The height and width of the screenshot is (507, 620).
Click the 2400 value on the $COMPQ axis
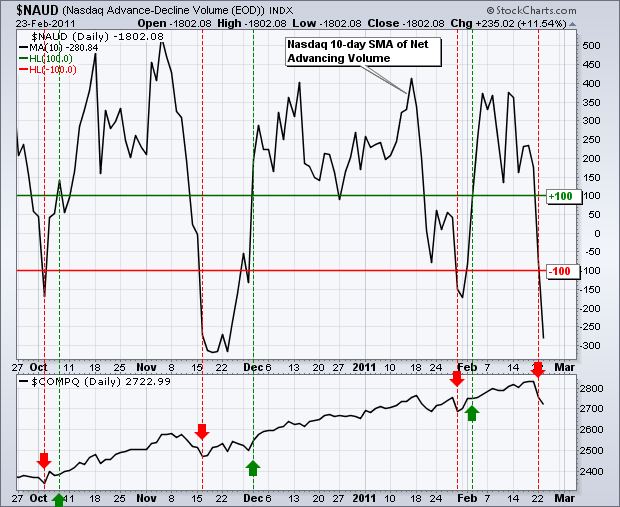pyautogui.click(x=592, y=471)
